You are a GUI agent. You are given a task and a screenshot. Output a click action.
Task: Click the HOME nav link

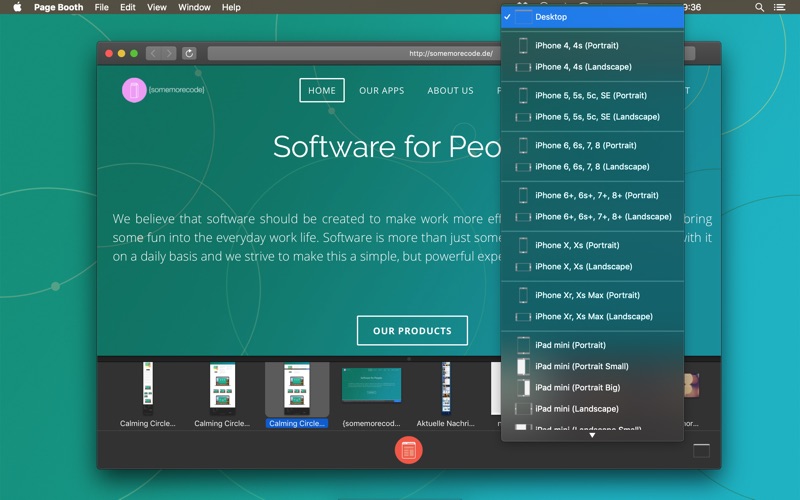click(x=322, y=90)
